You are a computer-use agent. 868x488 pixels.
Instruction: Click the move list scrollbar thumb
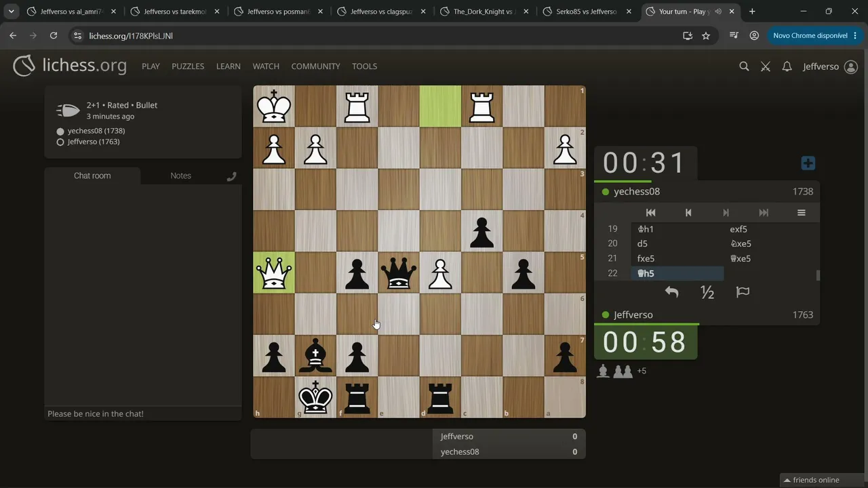(x=818, y=275)
